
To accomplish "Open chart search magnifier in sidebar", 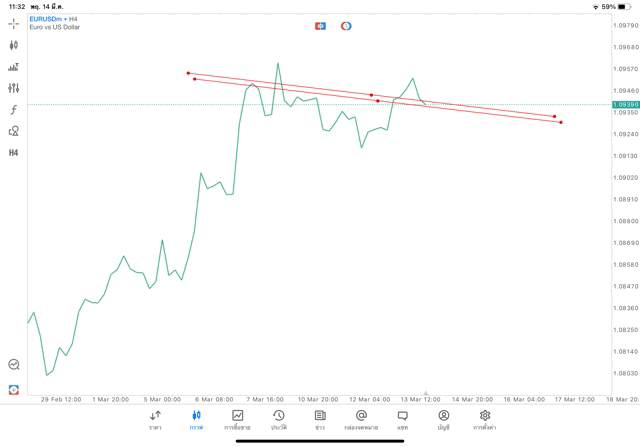I will (13, 365).
